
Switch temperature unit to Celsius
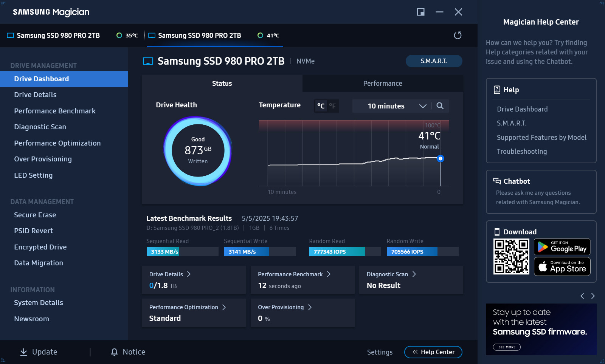click(x=321, y=106)
